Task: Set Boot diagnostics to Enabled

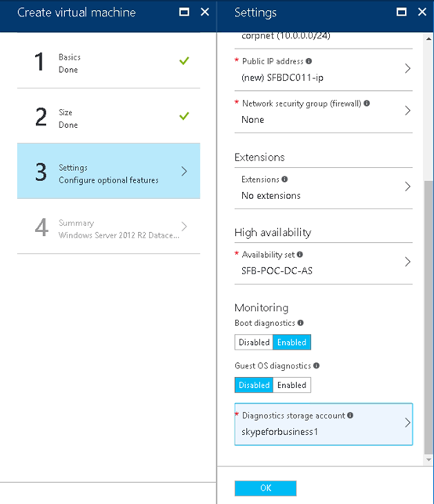Action: coord(291,342)
